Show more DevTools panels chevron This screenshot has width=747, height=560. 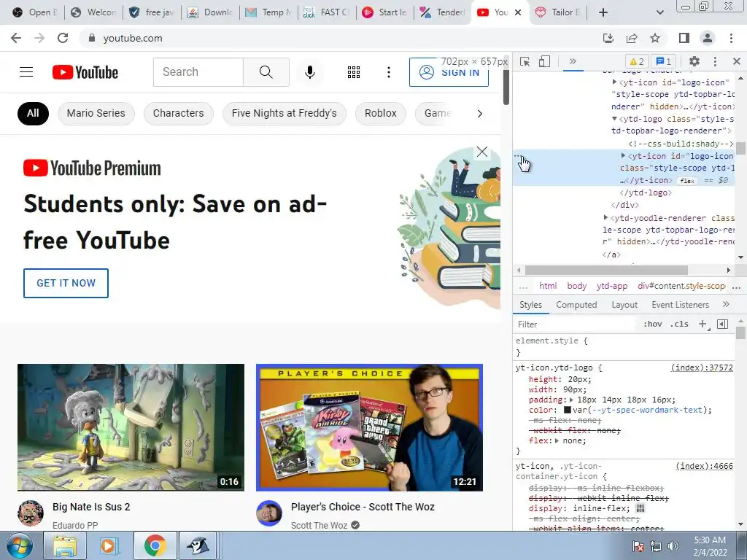tap(573, 61)
